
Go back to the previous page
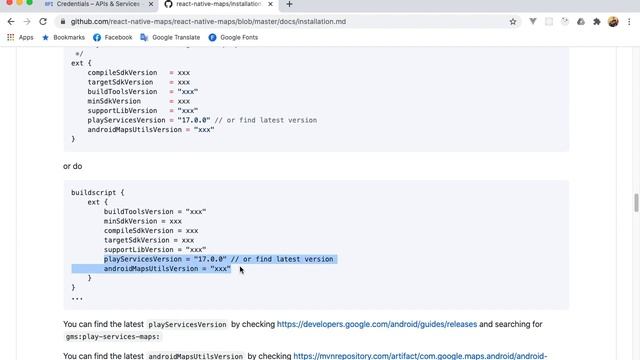[x=11, y=22]
